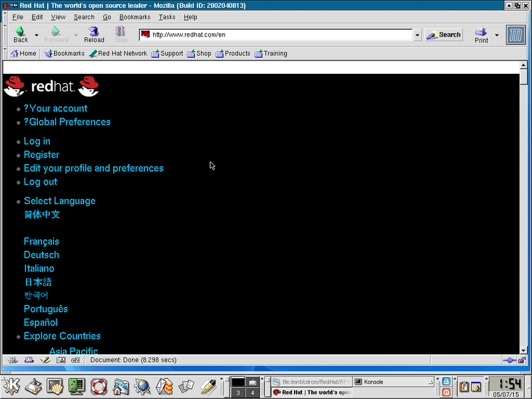532x399 pixels.
Task: Open the Edit menu
Action: [x=37, y=17]
